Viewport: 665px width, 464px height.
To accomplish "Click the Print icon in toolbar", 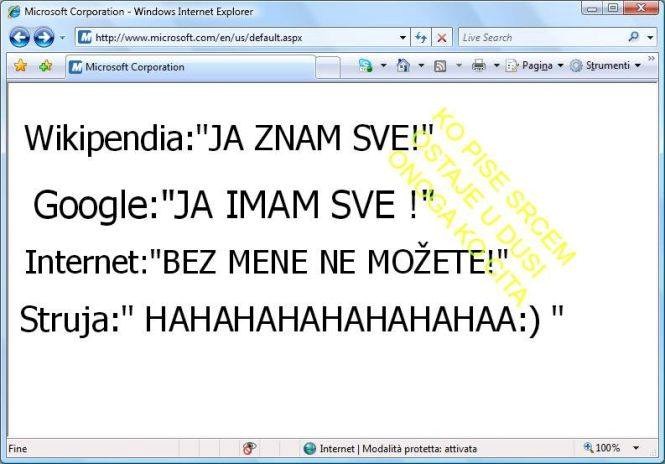I will [x=478, y=66].
